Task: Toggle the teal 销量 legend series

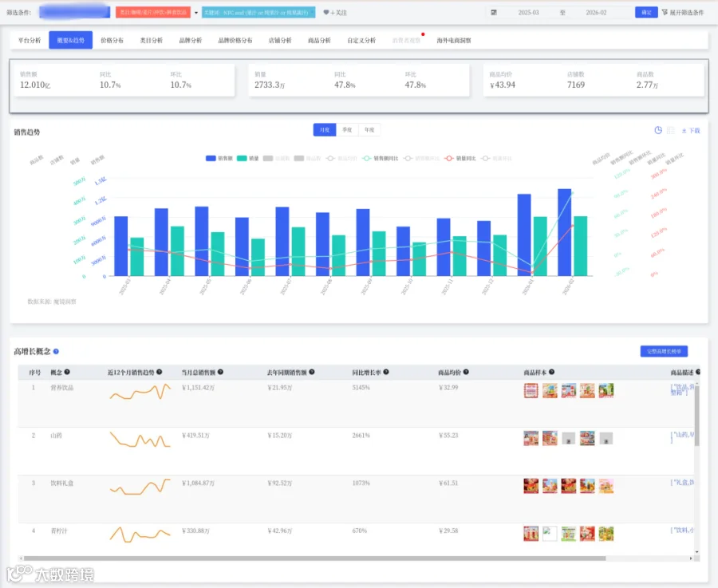Action: pyautogui.click(x=248, y=159)
